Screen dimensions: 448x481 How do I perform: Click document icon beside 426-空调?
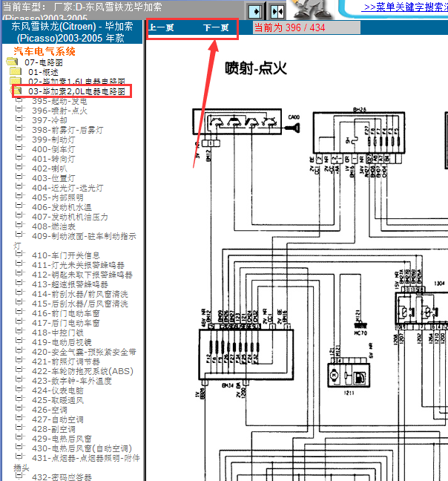point(19,408)
